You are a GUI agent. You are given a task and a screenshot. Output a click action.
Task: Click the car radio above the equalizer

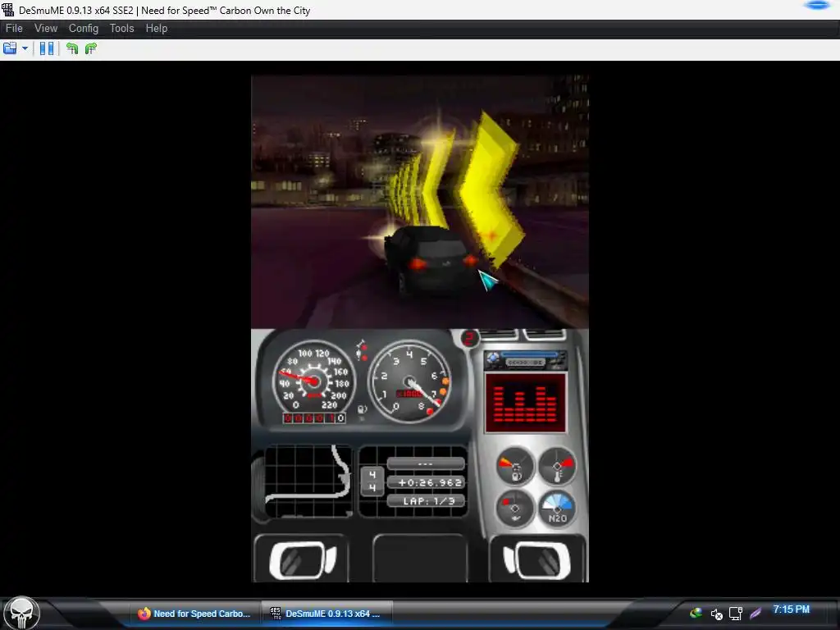pos(525,359)
